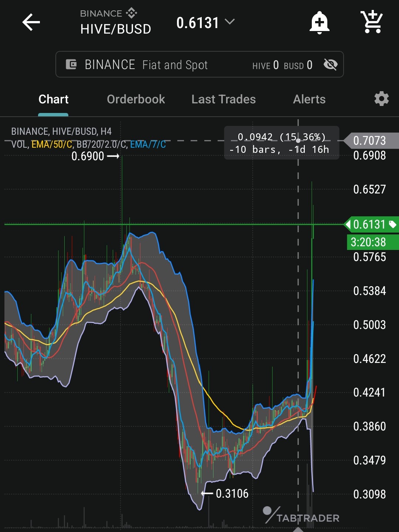399x532 pixels.
Task: Click the gray 0.7073 crosshair price label
Action: pos(371,141)
